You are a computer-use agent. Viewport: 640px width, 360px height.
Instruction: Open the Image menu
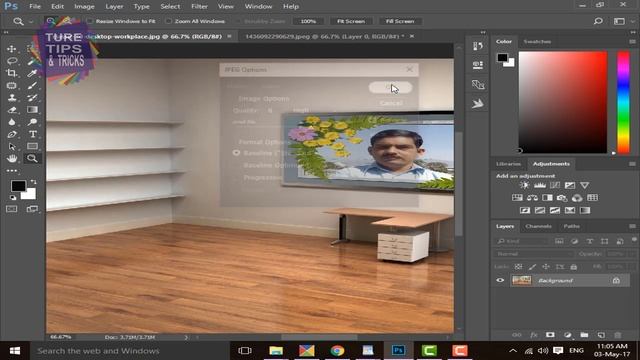click(84, 7)
